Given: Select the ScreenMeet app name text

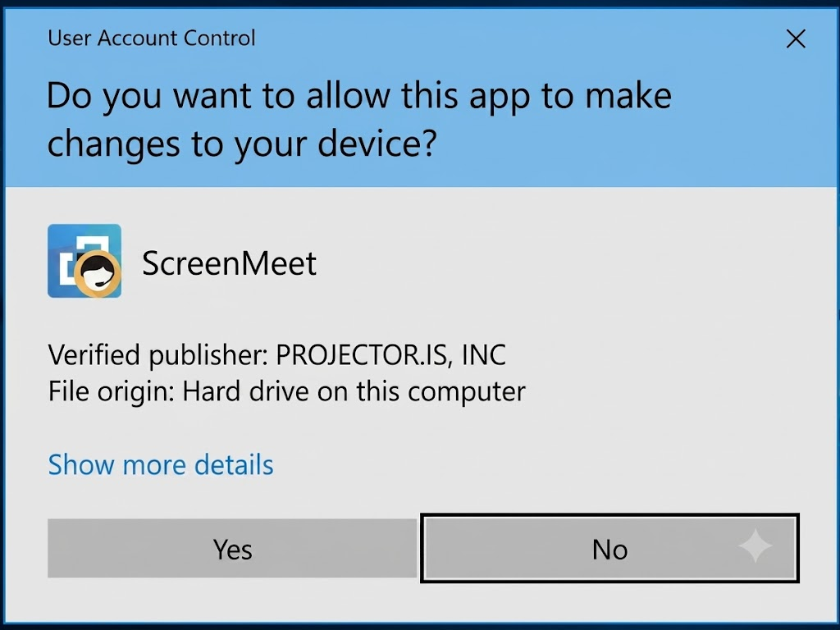Looking at the screenshot, I should pos(230,263).
